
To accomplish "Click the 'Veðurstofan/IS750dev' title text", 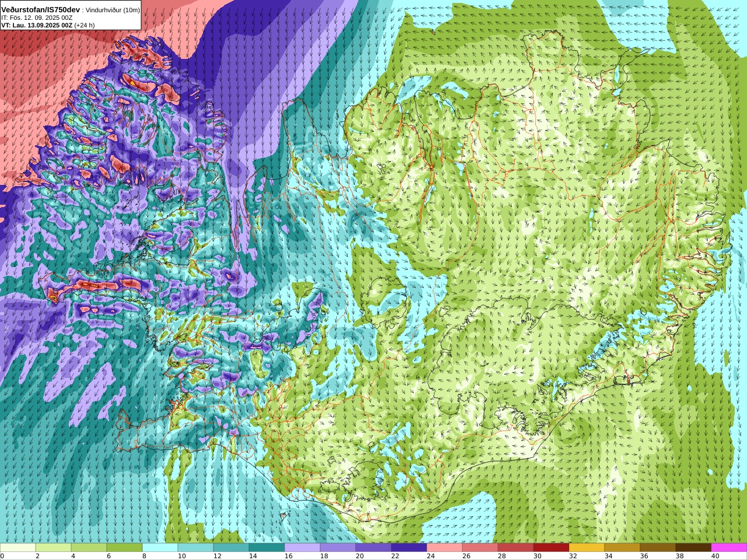I will 41,10.
